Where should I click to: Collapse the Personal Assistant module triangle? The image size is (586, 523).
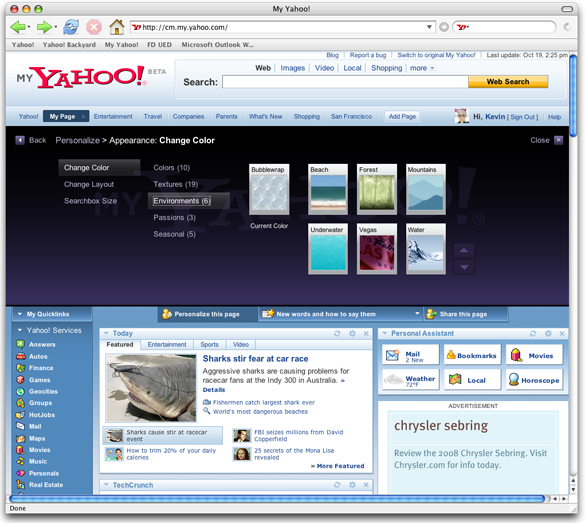pyautogui.click(x=385, y=333)
